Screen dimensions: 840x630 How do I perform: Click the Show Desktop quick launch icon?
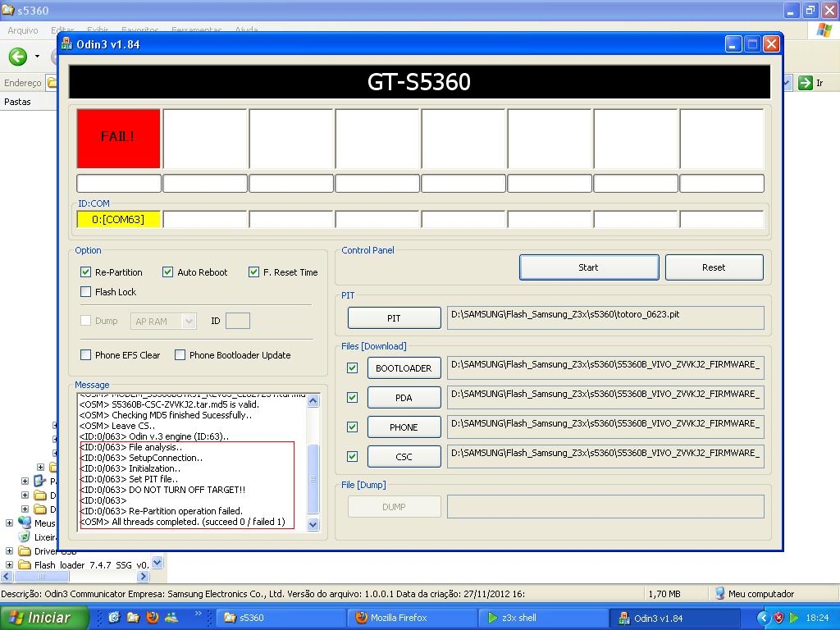click(x=114, y=617)
